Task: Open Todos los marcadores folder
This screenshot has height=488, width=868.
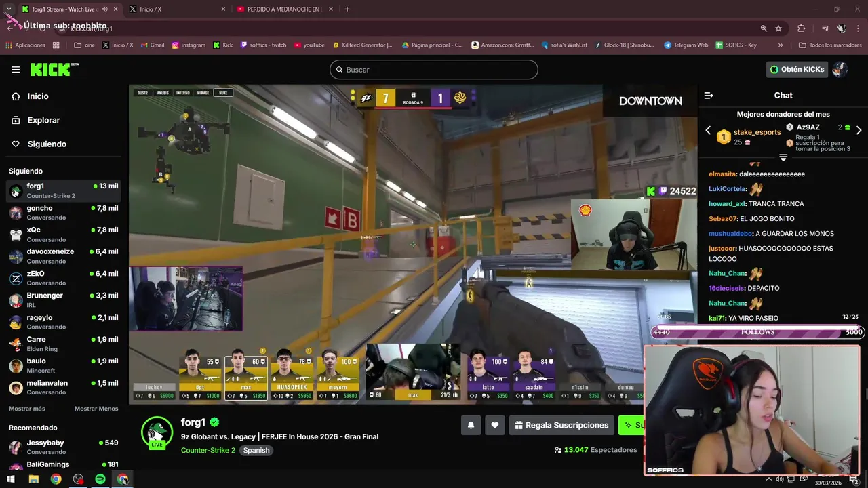Action: pos(830,45)
